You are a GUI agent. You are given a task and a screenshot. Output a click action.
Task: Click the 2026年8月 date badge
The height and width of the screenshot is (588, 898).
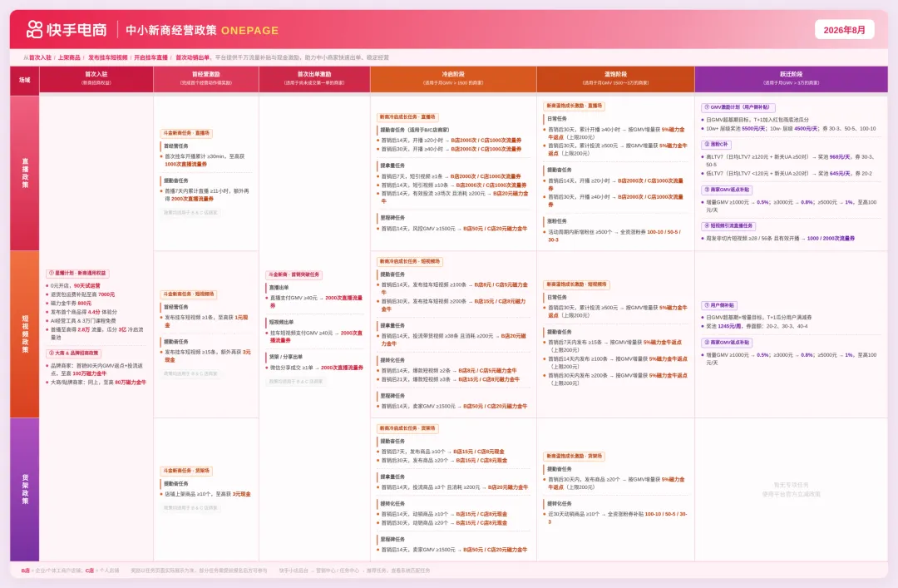click(844, 30)
